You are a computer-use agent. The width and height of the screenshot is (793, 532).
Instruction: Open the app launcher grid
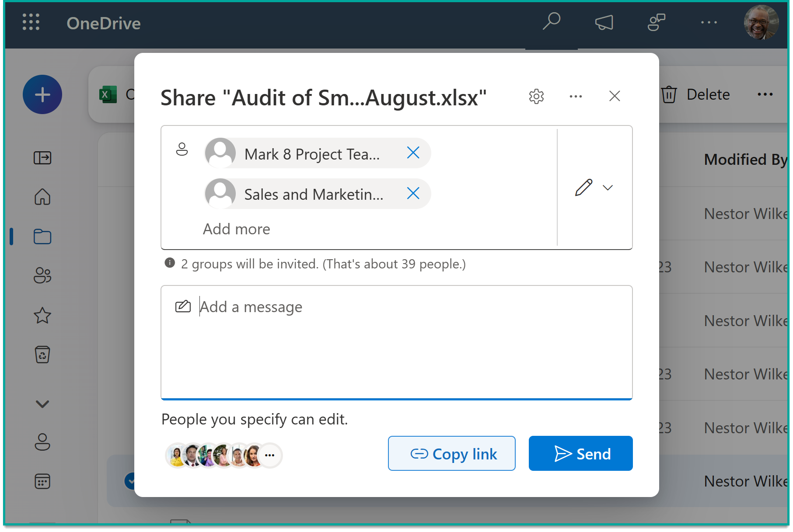pyautogui.click(x=31, y=23)
